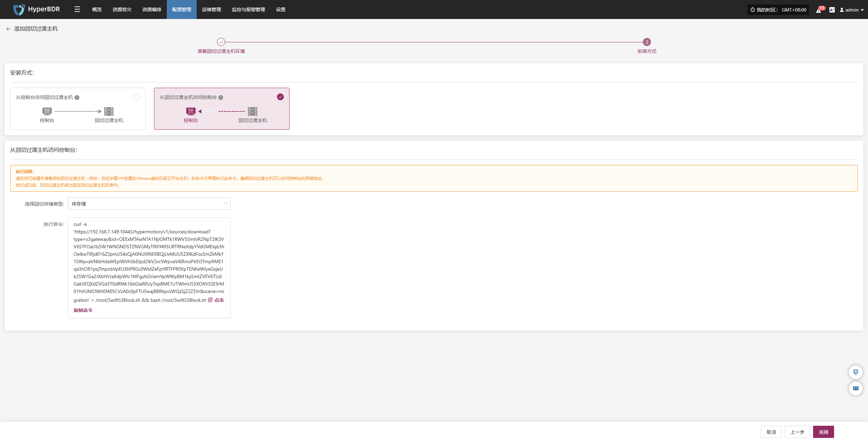Image resolution: width=868 pixels, height=442 pixels.
Task: Open the 资源容灾 menu
Action: (122, 9)
